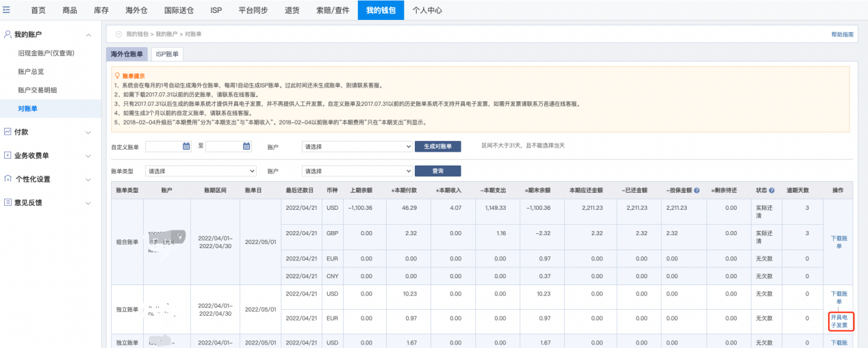Click the 查询 button
Image resolution: width=868 pixels, height=348 pixels.
(x=438, y=171)
